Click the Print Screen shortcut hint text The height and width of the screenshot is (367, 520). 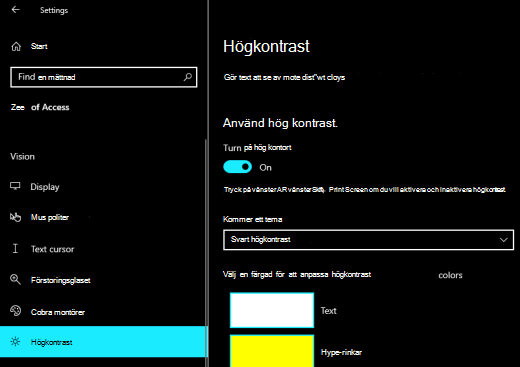click(x=365, y=190)
